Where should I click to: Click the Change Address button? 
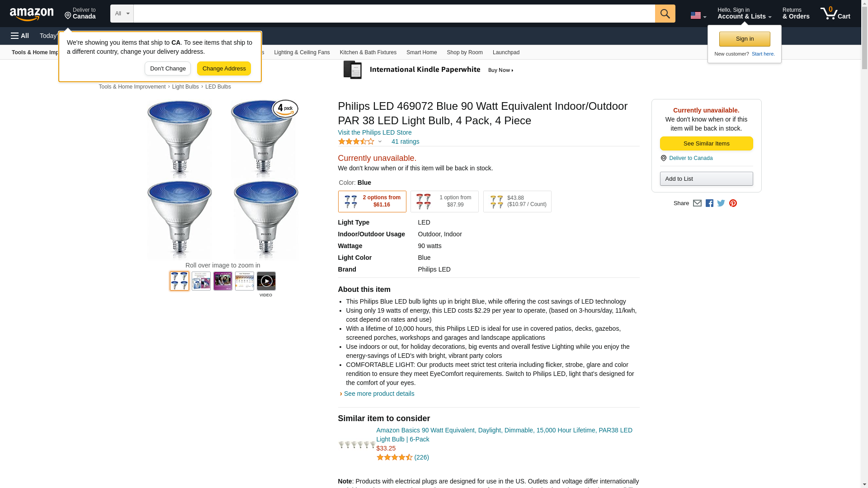pos(224,69)
